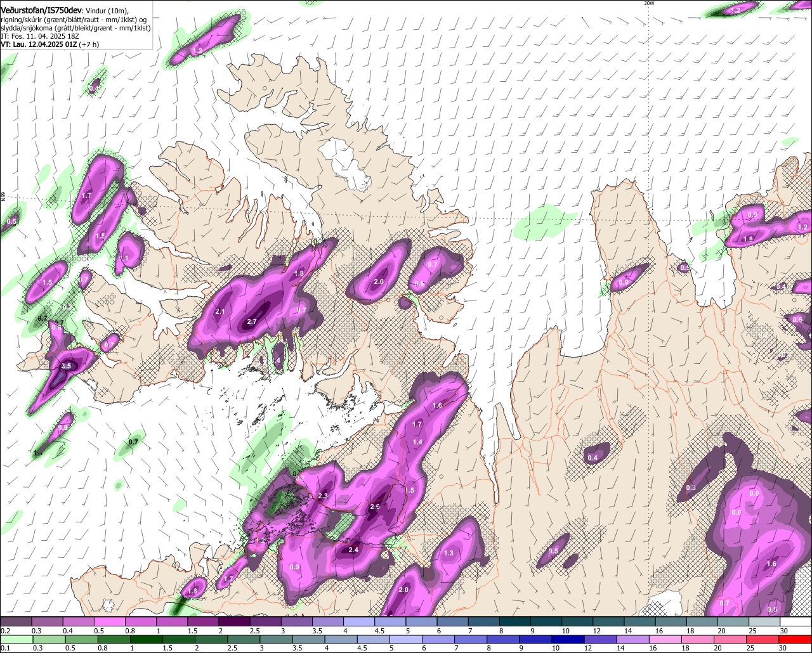812x653 pixels.
Task: Select the 12 teal snow scale swatch
Action: [x=609, y=622]
